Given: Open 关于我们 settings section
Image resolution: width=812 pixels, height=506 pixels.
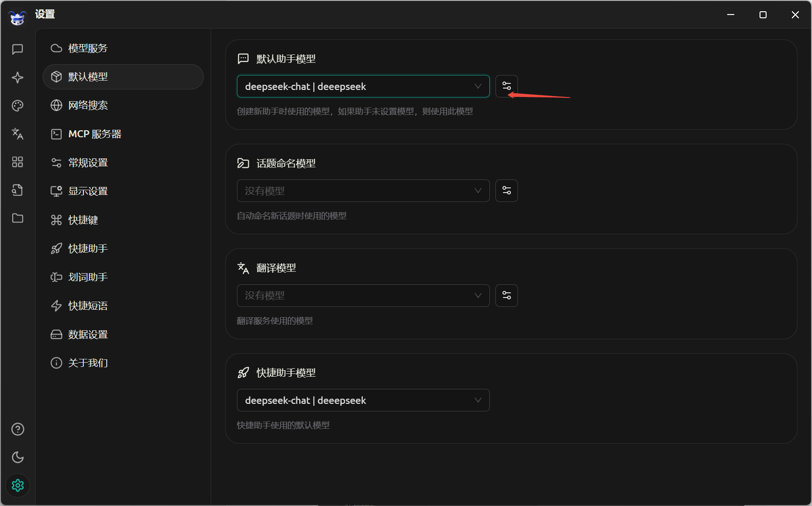Looking at the screenshot, I should 123,363.
